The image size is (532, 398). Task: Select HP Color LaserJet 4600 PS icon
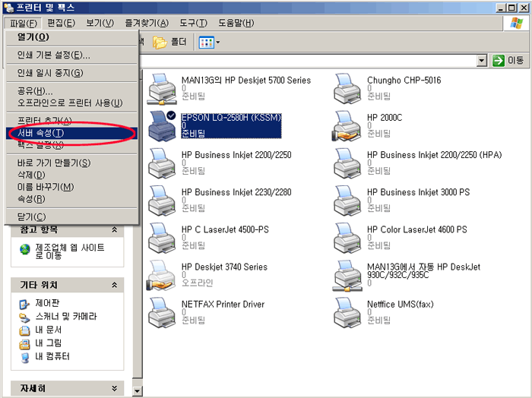tap(350, 238)
